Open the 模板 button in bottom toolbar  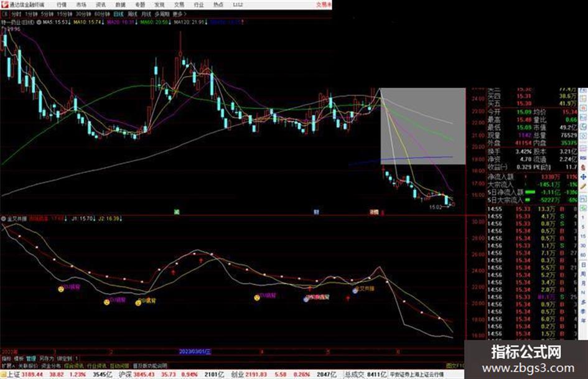(19, 358)
